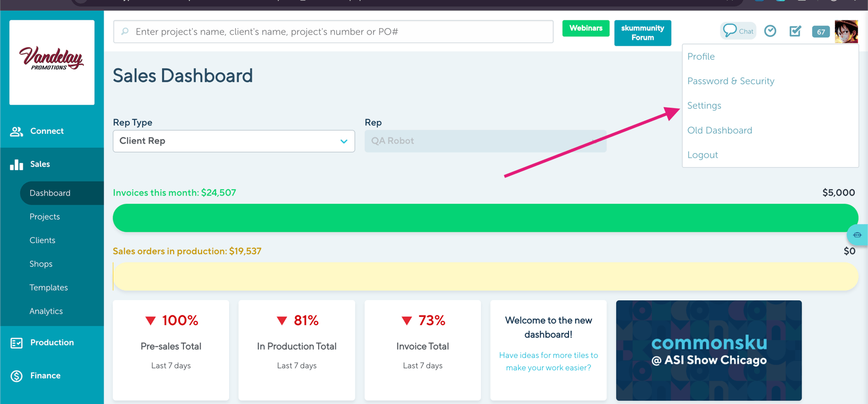Screen dimensions: 868x404
Task: Click the notepad edit icon
Action: point(795,31)
